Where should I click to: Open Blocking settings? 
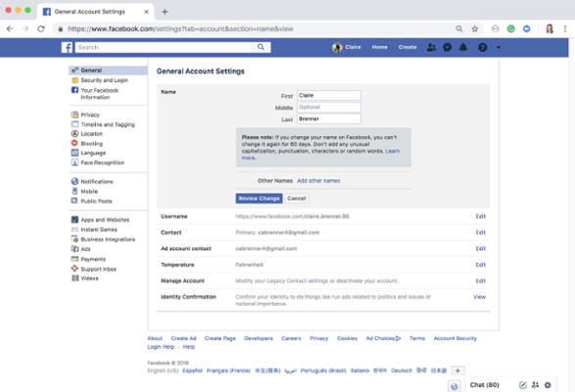tap(91, 143)
